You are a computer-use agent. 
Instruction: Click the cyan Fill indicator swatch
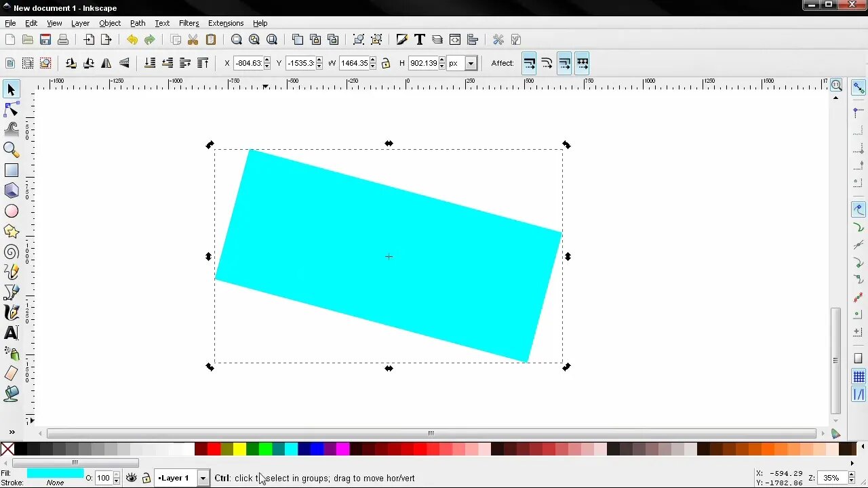55,473
